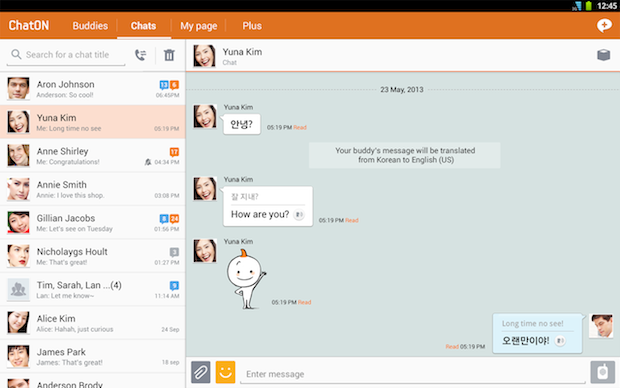
Task: Tap the battery icon in status bar
Action: [588, 6]
